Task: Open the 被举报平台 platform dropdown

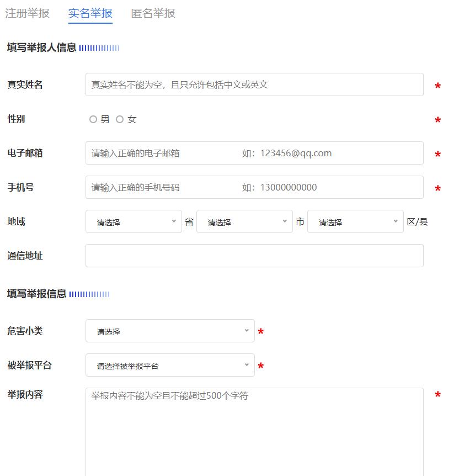Action: [170, 365]
